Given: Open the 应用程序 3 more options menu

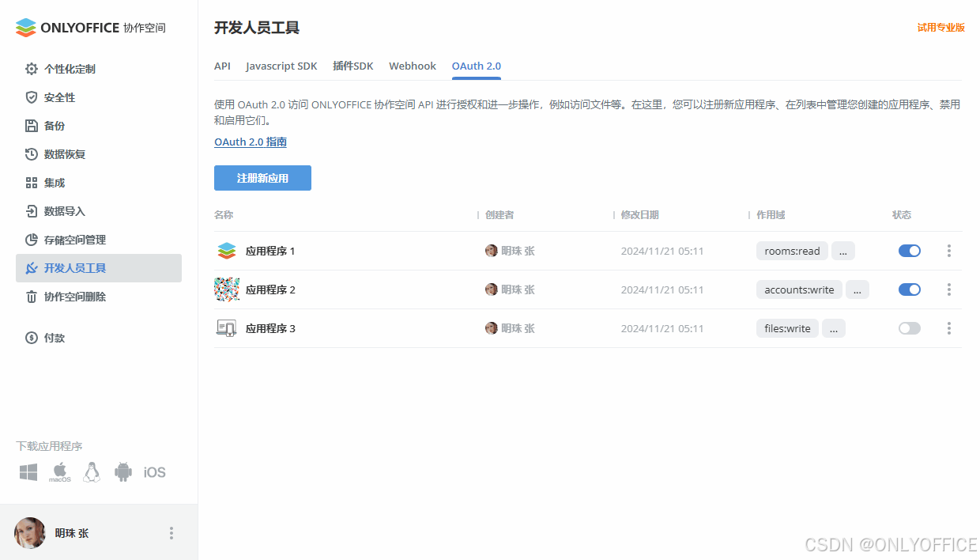Looking at the screenshot, I should (x=949, y=328).
